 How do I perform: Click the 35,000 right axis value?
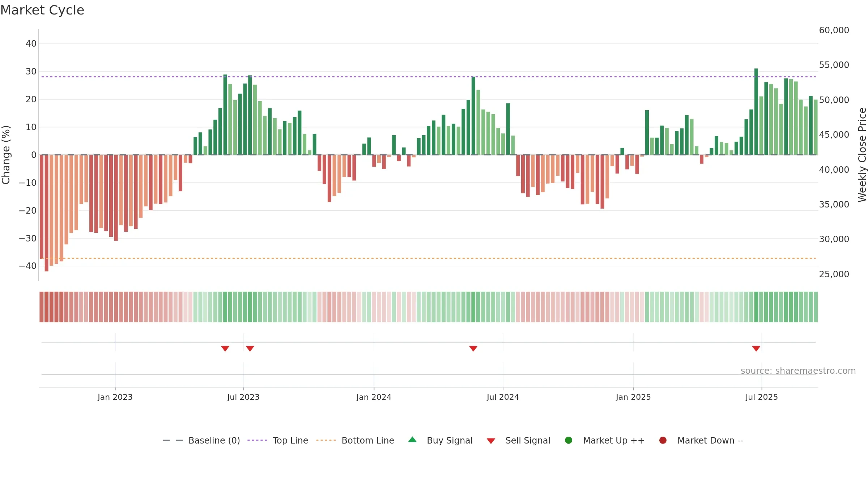[834, 205]
